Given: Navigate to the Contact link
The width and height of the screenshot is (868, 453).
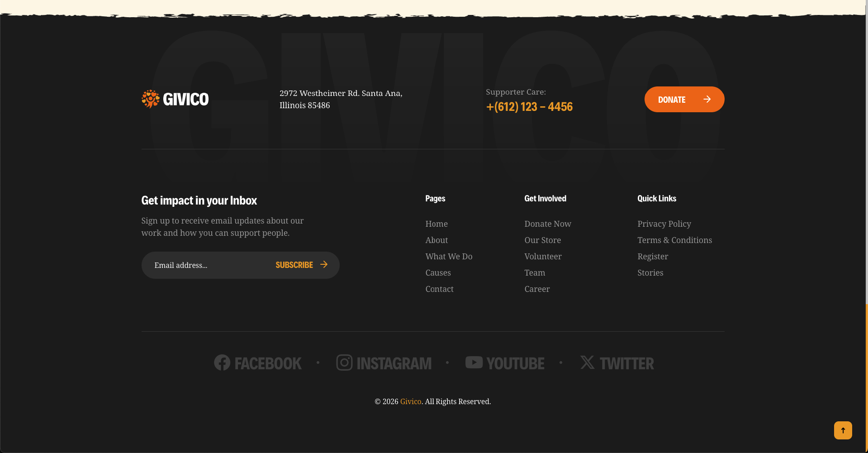Looking at the screenshot, I should (x=439, y=289).
